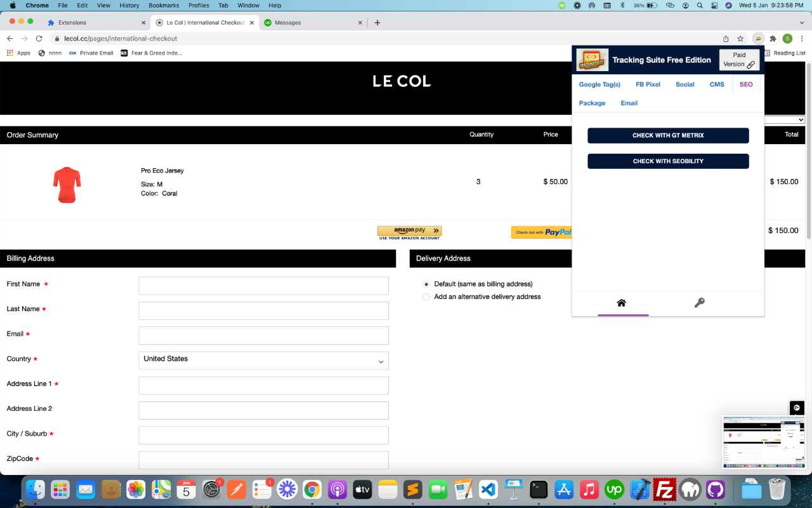Click the First Name input field

263,286
